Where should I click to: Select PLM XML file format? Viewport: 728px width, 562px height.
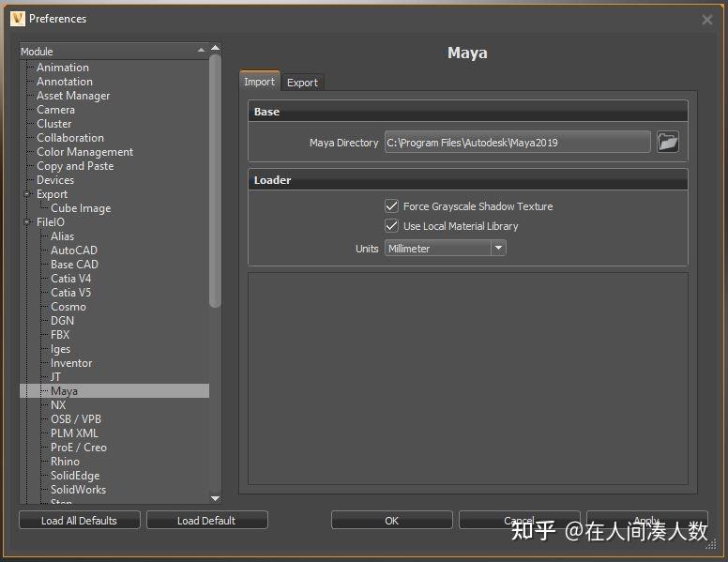pos(74,433)
